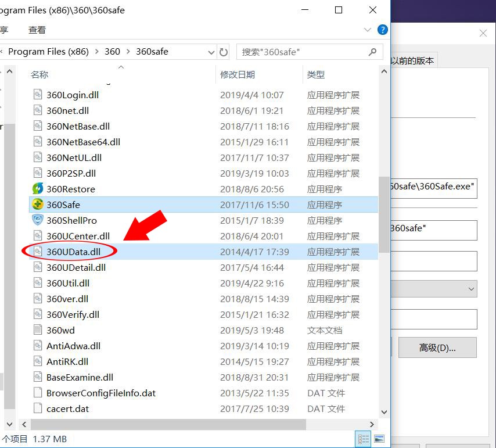Open the 查看 ribbon tab

(x=37, y=30)
